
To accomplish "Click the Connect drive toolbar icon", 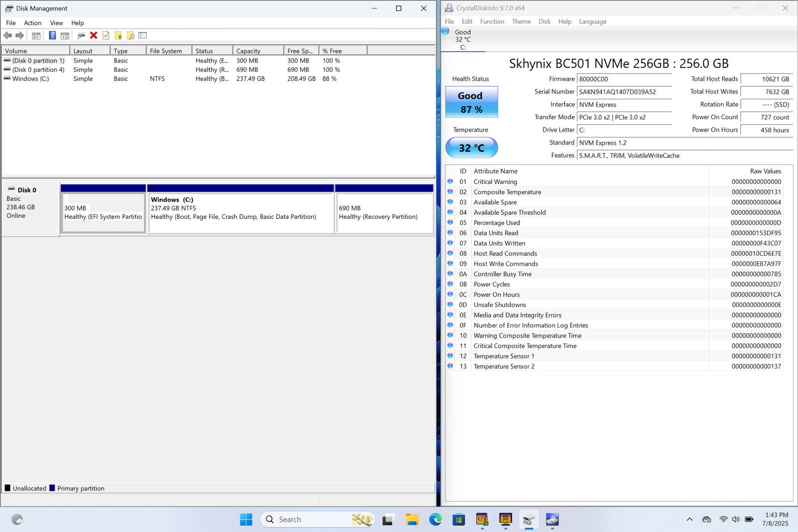I will (x=81, y=35).
